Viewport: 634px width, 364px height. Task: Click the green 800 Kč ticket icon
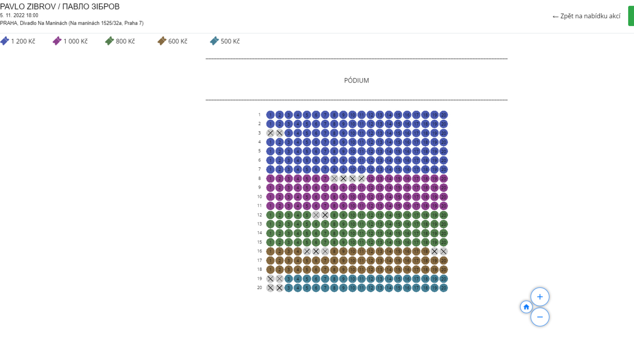pos(109,41)
